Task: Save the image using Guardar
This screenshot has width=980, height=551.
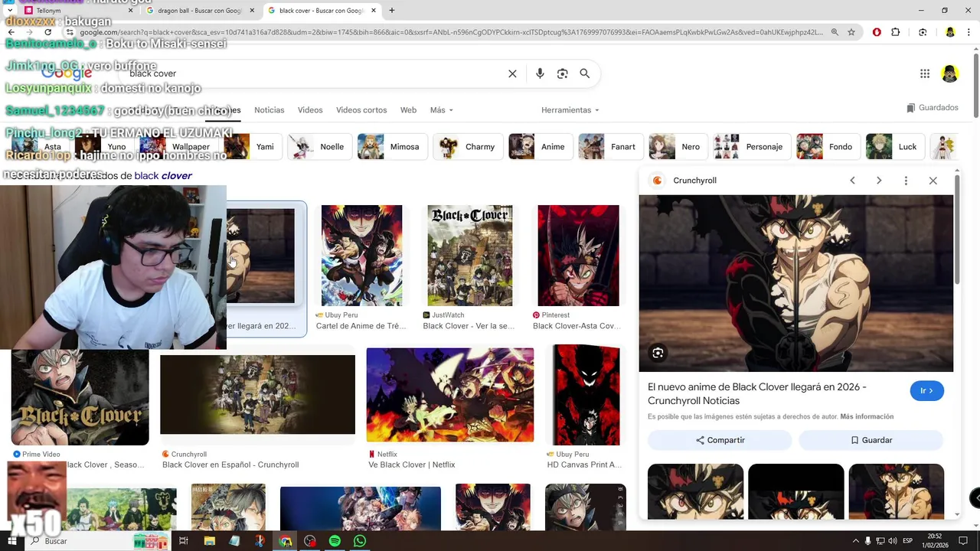Action: [871, 440]
